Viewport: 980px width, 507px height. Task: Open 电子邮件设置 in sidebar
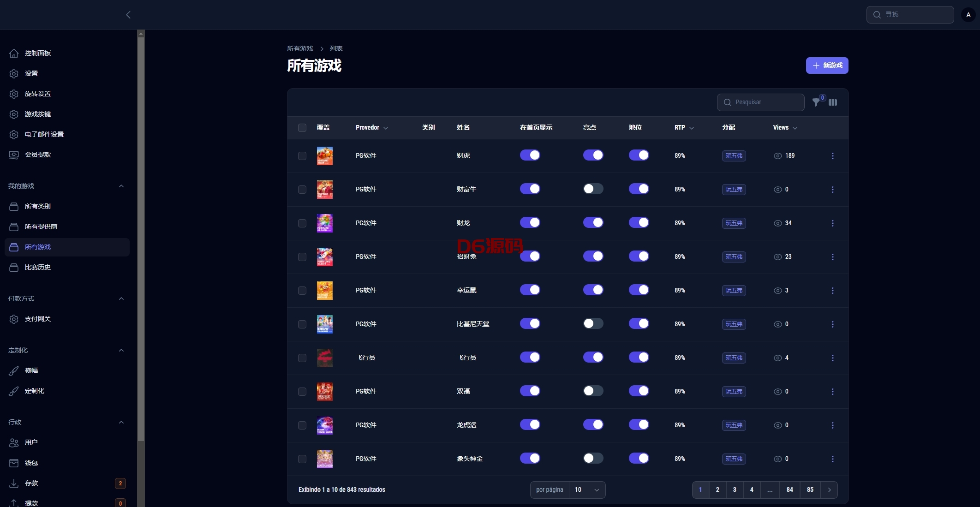(x=67, y=135)
